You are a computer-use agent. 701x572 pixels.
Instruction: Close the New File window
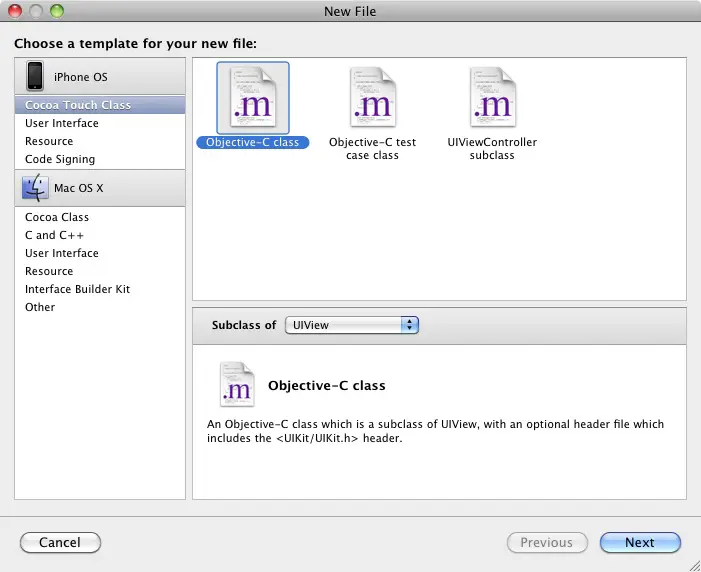(x=15, y=11)
